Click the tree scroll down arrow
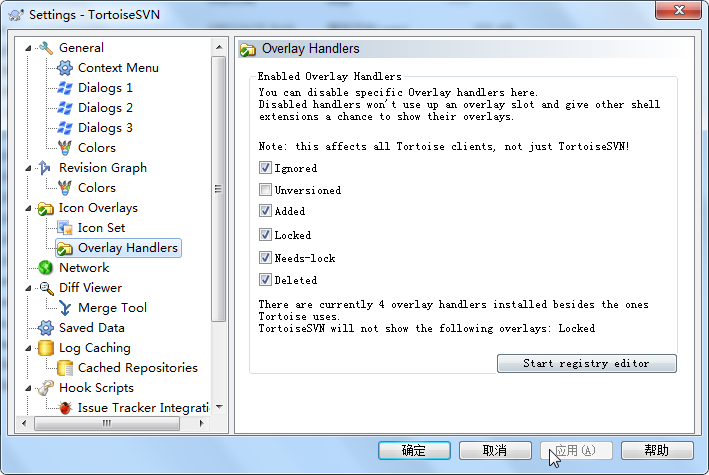709x475 pixels. (x=219, y=407)
